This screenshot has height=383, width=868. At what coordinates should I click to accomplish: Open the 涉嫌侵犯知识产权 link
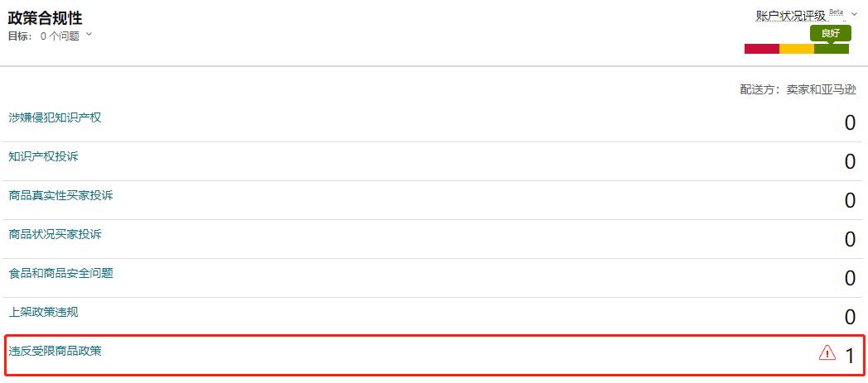tap(55, 117)
